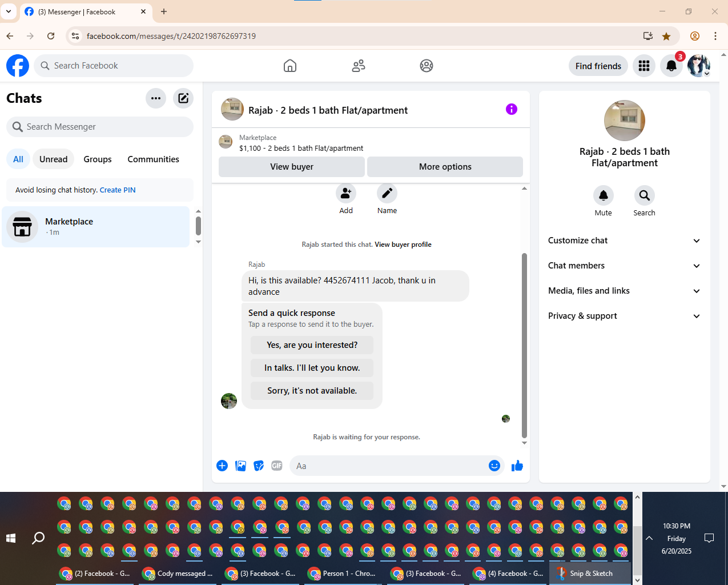Open the emoji picker in message box

point(494,466)
